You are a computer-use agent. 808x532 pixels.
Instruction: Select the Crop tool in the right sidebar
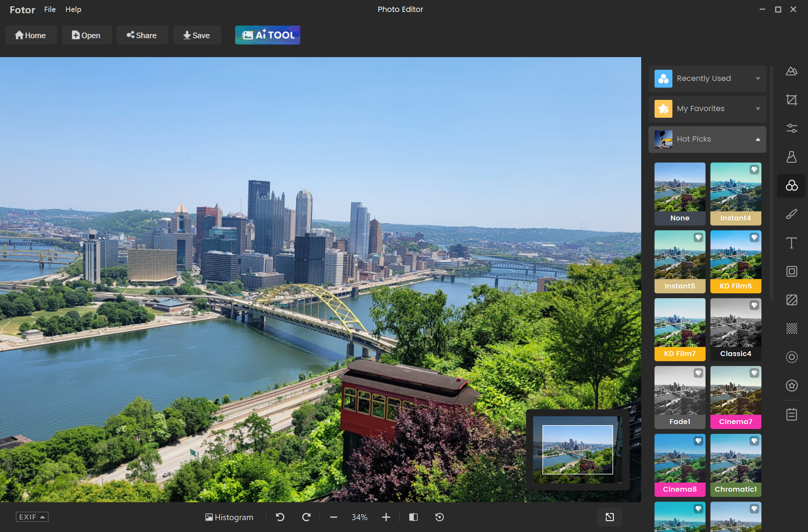[x=792, y=100]
